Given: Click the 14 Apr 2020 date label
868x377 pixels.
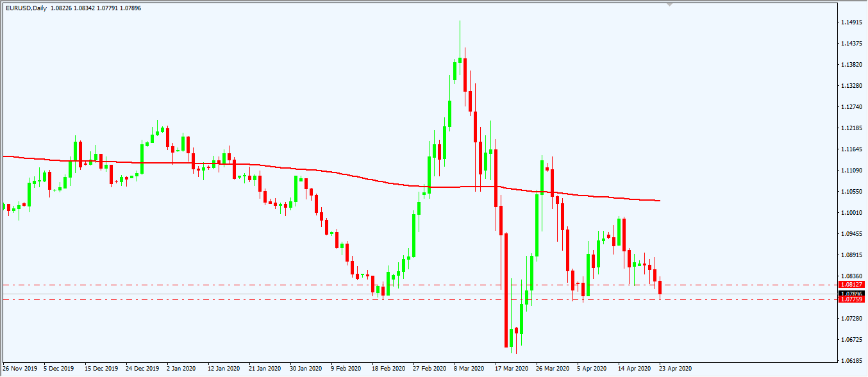Looking at the screenshot, I should [635, 369].
